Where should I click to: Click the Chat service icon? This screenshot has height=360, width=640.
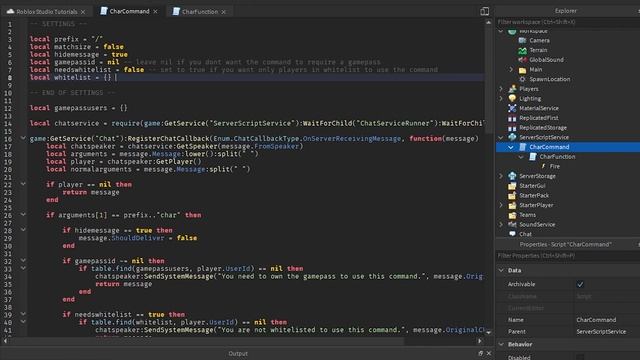pos(512,234)
